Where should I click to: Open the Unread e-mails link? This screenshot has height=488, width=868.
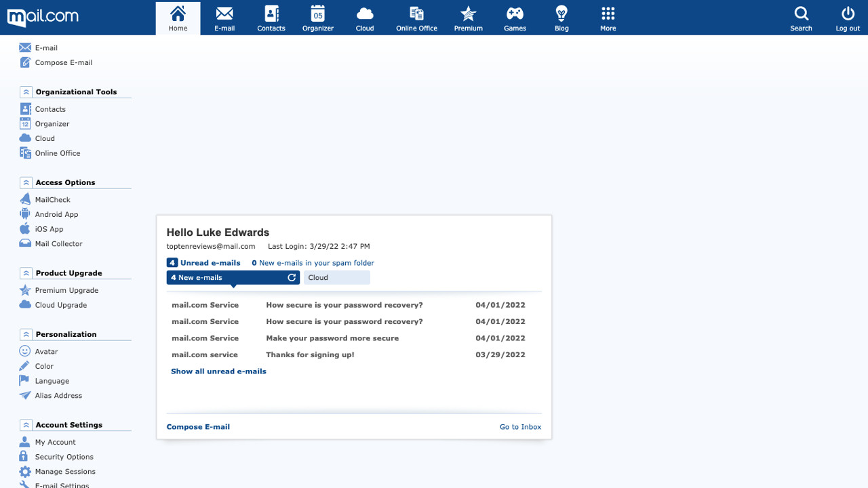pyautogui.click(x=203, y=263)
